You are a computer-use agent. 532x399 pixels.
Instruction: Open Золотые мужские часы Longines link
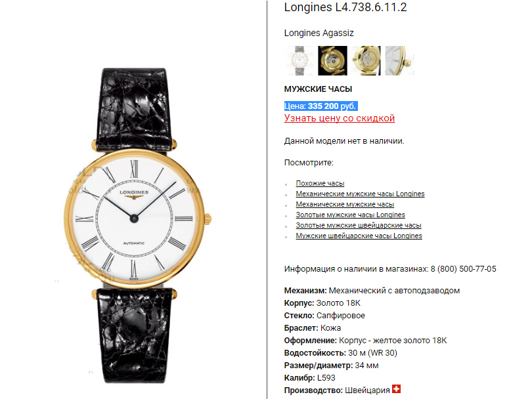pos(351,215)
